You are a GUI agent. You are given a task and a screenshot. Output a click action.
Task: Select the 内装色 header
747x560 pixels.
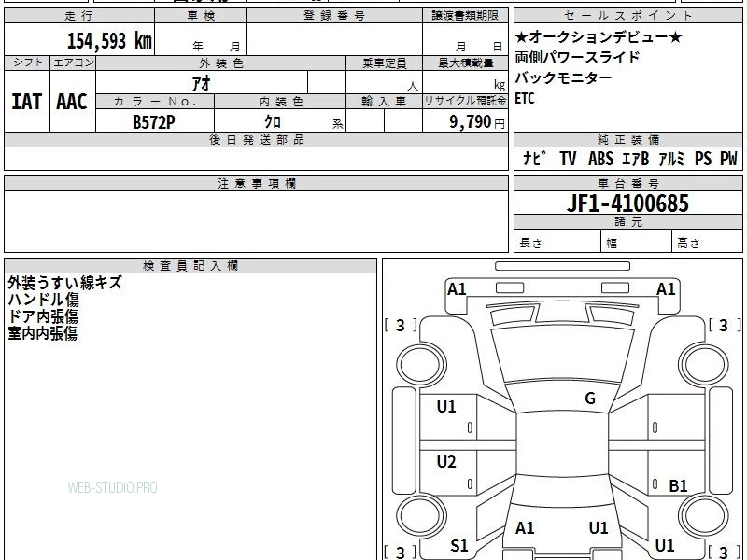281,102
